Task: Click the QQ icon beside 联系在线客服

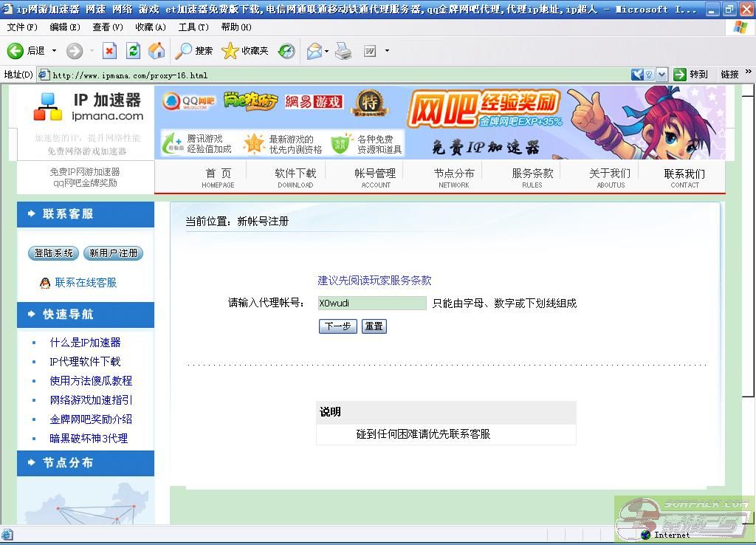Action: point(44,282)
